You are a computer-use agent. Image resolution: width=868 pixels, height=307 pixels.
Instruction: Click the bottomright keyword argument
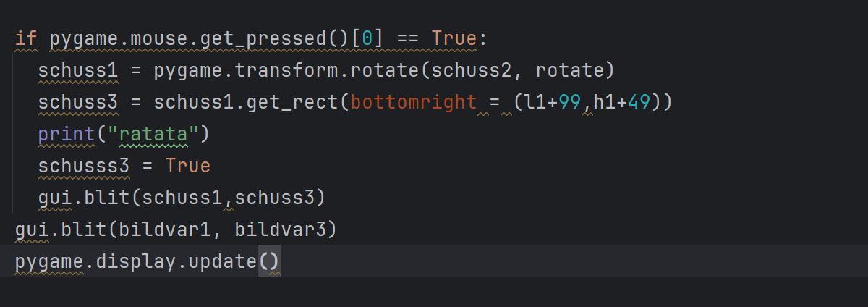point(414,102)
